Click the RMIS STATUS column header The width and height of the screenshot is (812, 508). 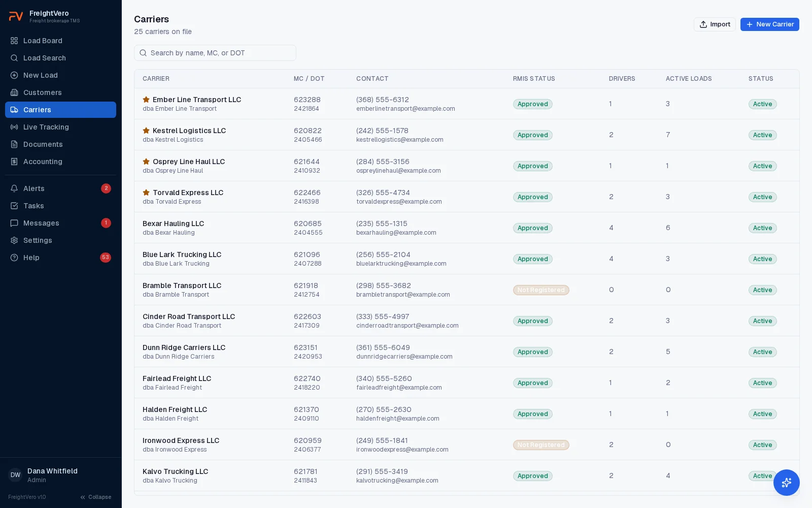[x=534, y=79]
